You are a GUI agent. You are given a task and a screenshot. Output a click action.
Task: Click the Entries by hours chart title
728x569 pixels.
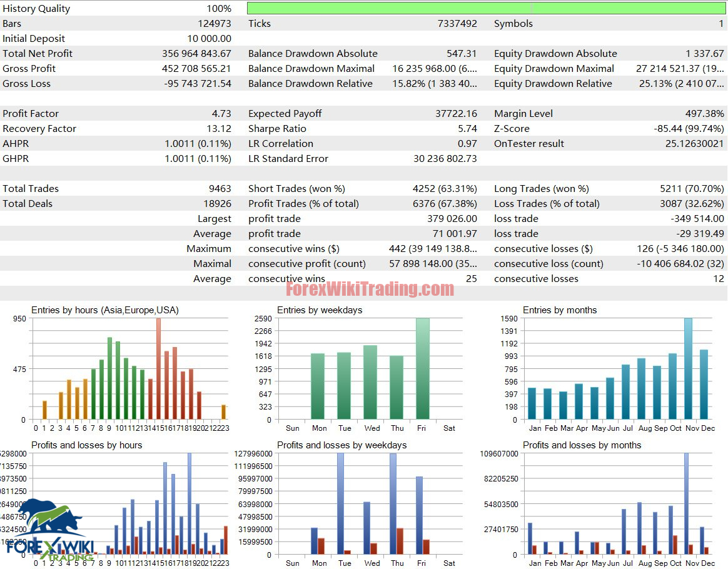tap(105, 310)
